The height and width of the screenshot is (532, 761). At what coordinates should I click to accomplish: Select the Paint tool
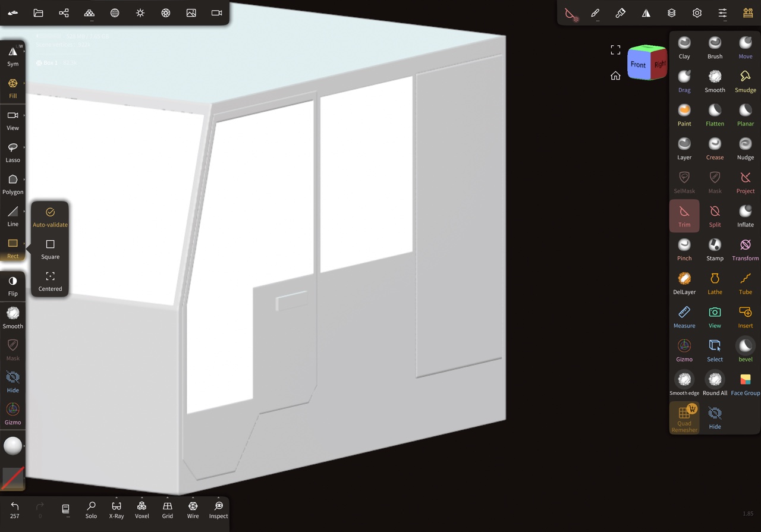pos(684,115)
